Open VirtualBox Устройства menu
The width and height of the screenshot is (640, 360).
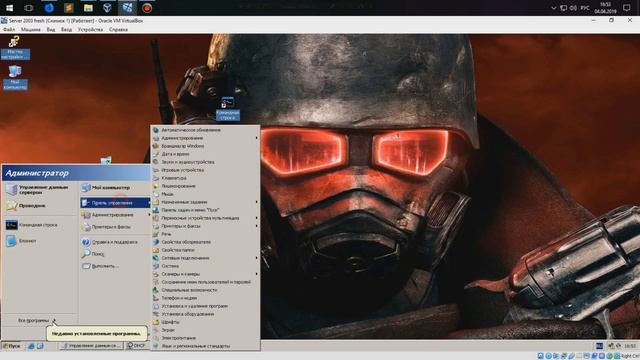point(90,29)
